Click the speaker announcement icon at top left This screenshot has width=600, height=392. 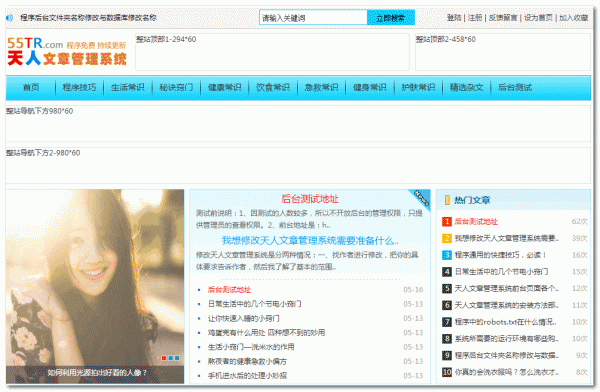click(x=10, y=18)
